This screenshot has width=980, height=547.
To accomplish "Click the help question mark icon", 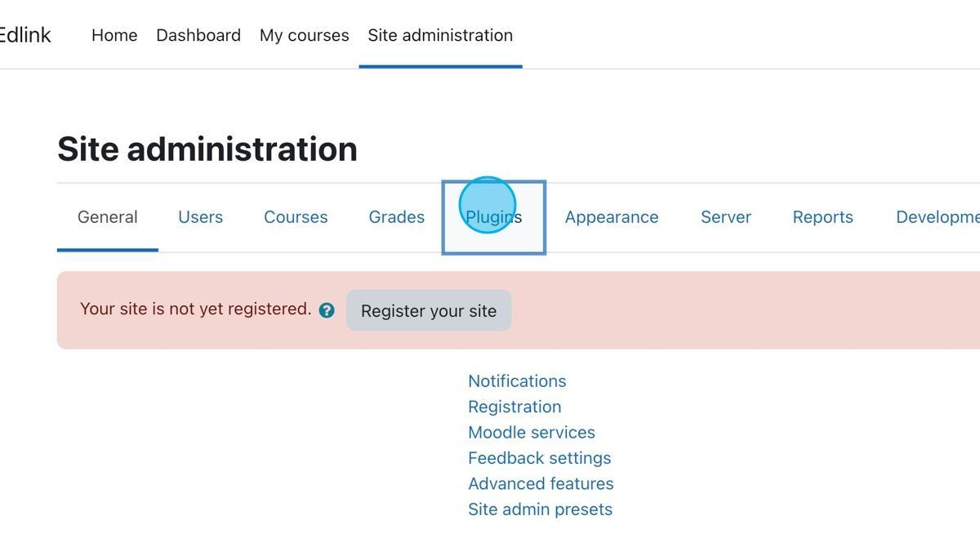I will click(327, 310).
